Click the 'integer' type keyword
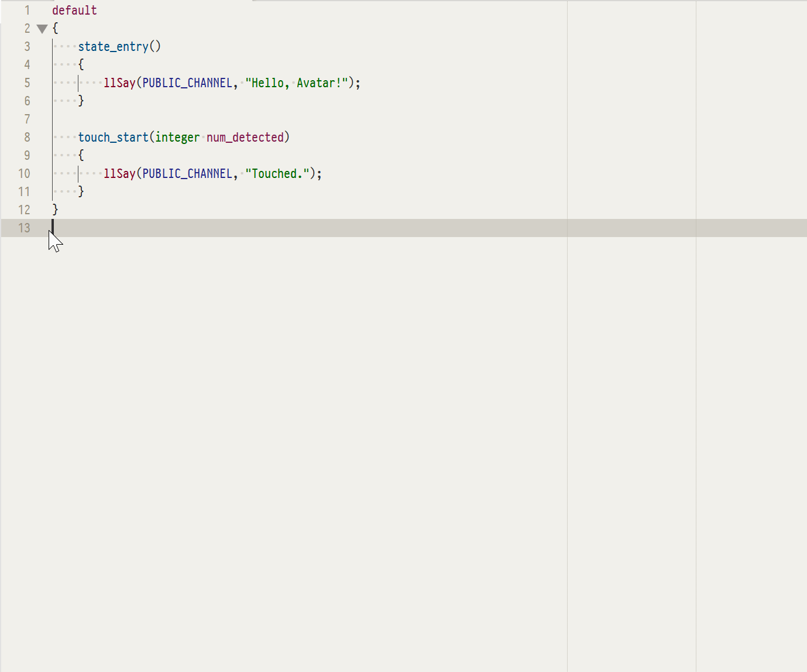 [x=177, y=138]
